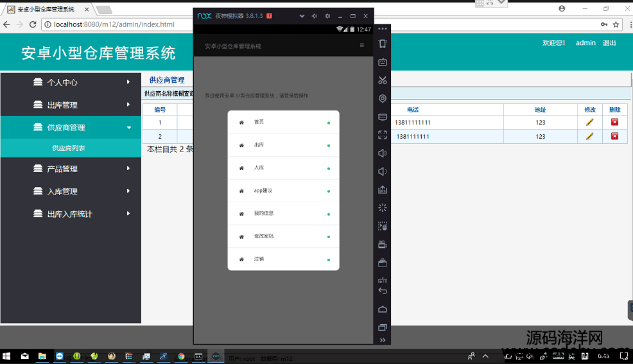Expand 出库入库统计 sidebar section
This screenshot has width=633, height=364.
(x=71, y=214)
